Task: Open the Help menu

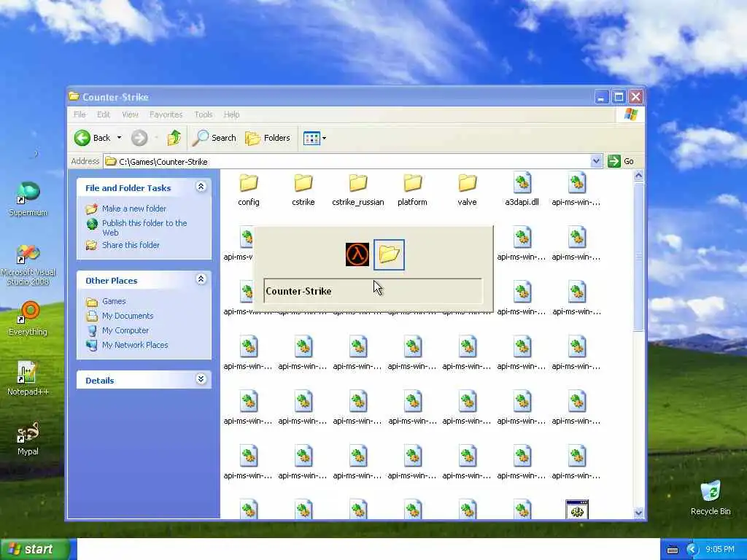Action: point(231,114)
